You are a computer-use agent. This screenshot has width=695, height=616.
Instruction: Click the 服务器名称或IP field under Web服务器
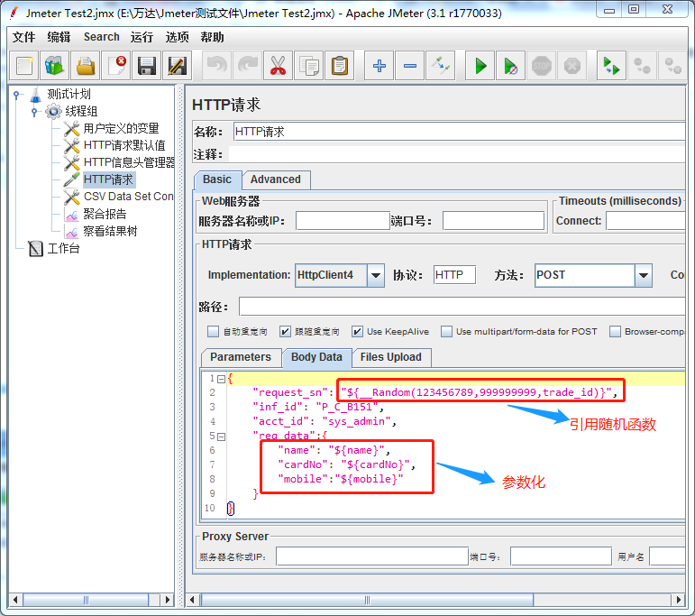pyautogui.click(x=343, y=220)
